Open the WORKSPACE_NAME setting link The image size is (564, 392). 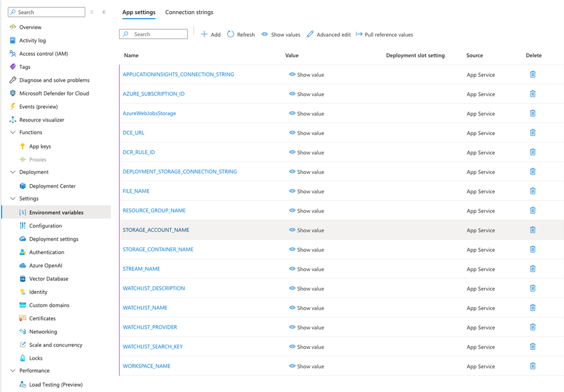[x=146, y=365]
